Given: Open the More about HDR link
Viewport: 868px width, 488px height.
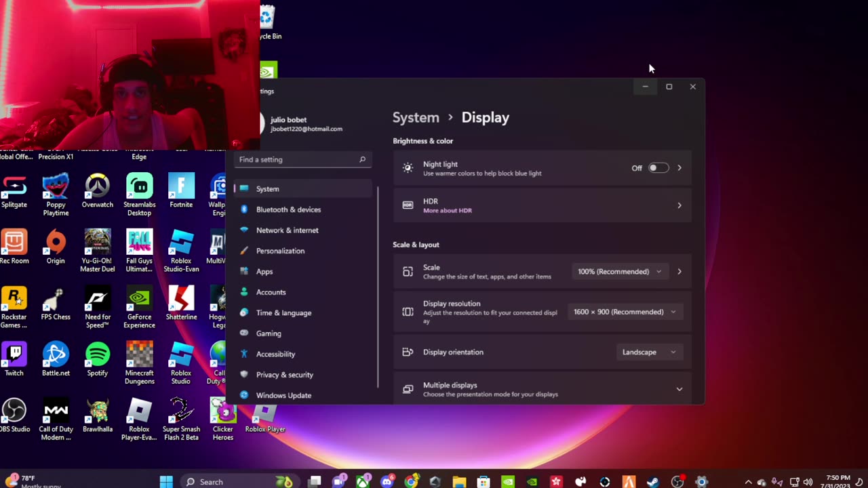Looking at the screenshot, I should click(448, 211).
